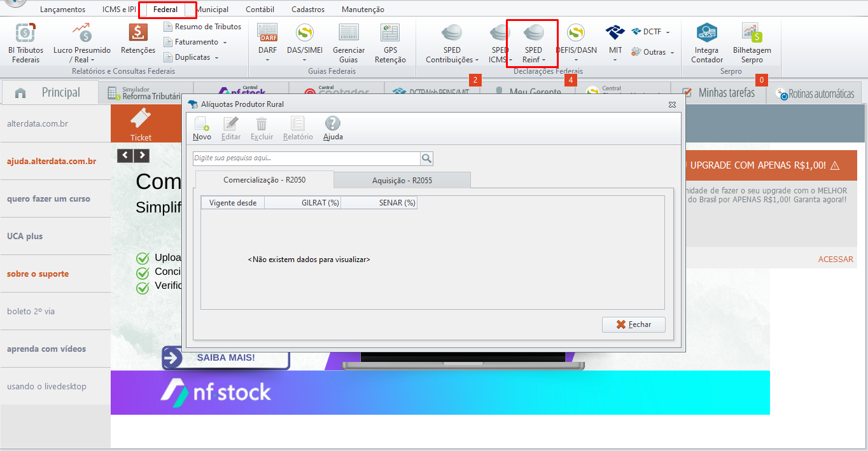Image resolution: width=868 pixels, height=451 pixels.
Task: Open Bilhetagem Serpro
Action: click(x=752, y=43)
